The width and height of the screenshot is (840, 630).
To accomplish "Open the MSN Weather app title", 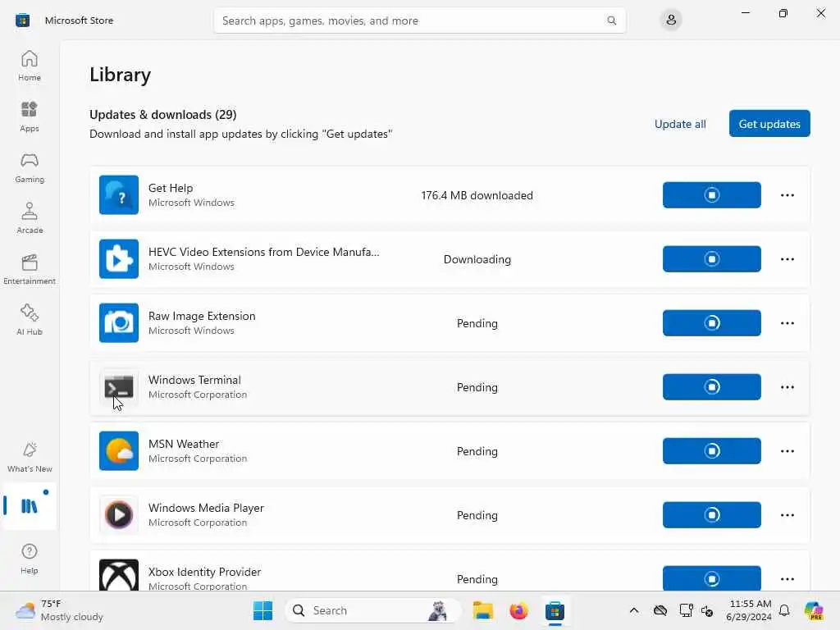I will tap(184, 444).
